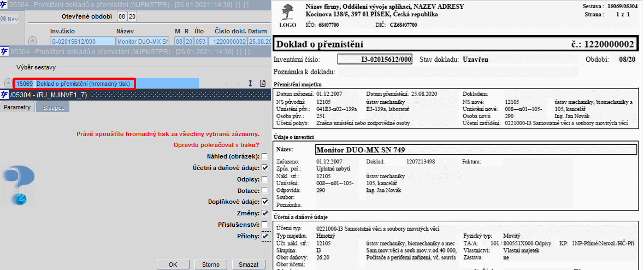
Task: Switch to the Parametry tab
Action: (x=17, y=107)
